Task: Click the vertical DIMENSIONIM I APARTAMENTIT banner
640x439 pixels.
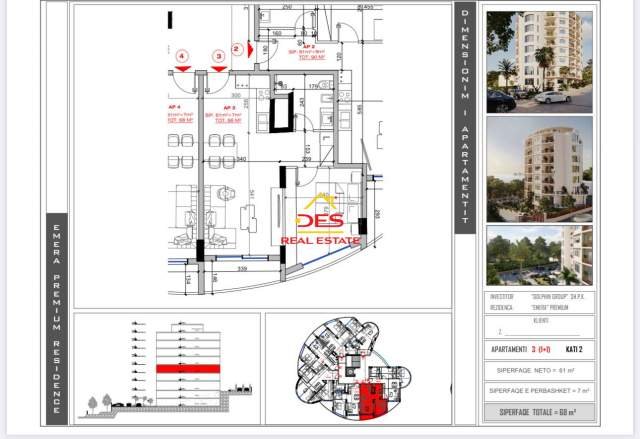Action: pyautogui.click(x=465, y=118)
